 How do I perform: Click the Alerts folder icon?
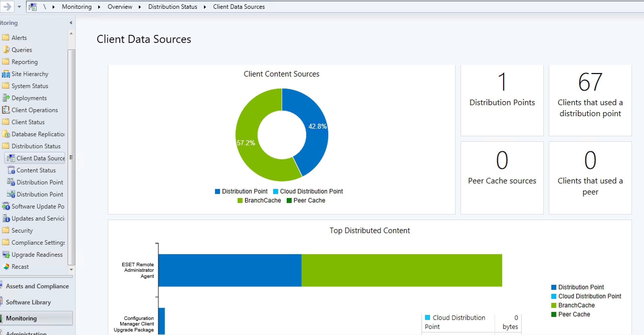tap(6, 37)
